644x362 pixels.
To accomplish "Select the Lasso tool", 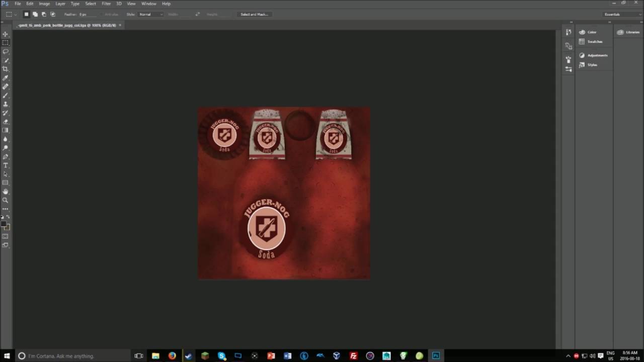I will [6, 51].
